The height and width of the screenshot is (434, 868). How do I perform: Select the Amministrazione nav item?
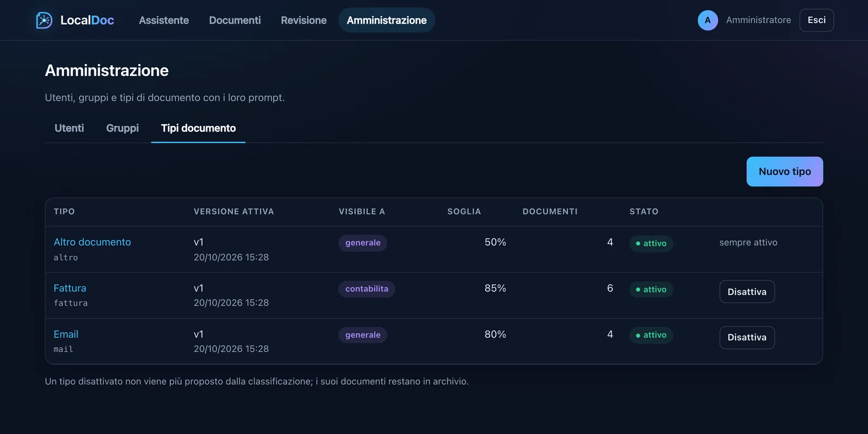pos(387,20)
